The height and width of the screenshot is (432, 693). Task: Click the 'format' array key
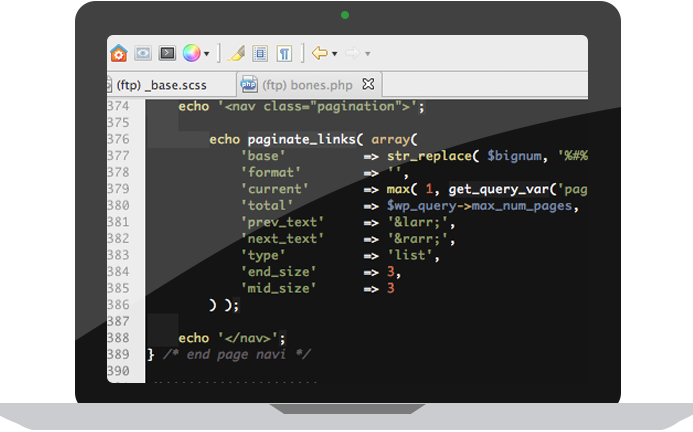click(x=270, y=172)
